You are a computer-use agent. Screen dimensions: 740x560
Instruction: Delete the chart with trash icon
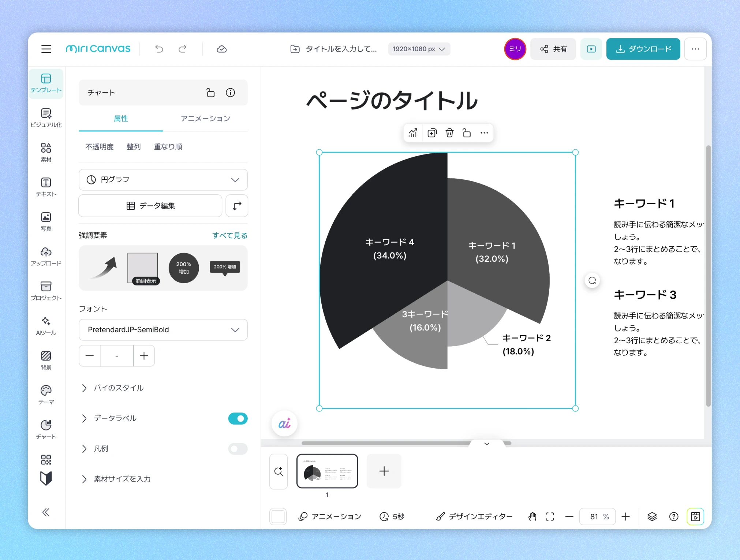pyautogui.click(x=449, y=133)
